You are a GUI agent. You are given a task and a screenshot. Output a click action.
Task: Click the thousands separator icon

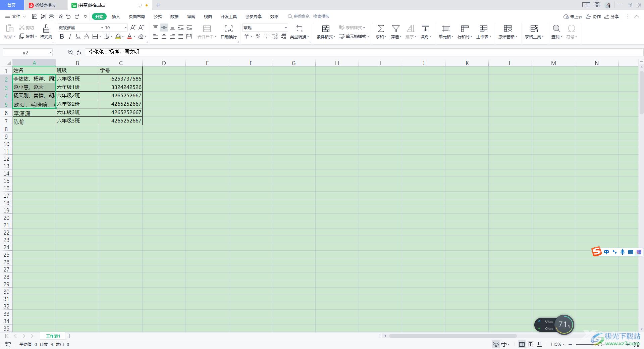267,36
